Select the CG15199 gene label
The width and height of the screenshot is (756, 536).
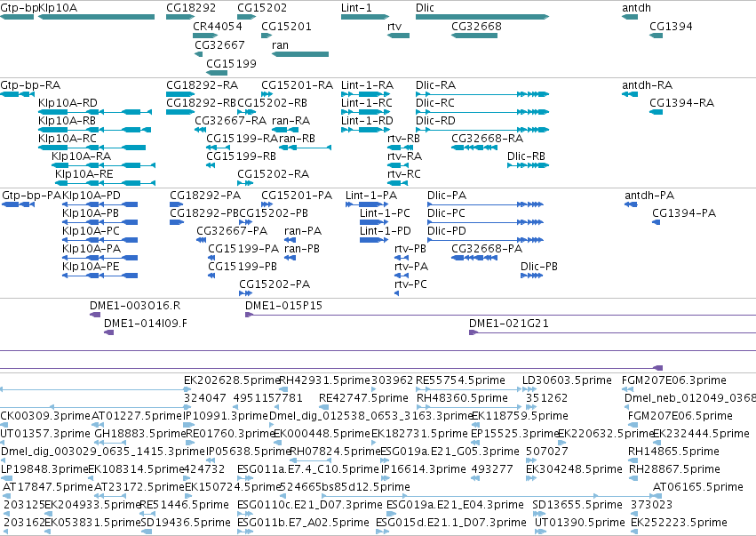click(x=232, y=63)
